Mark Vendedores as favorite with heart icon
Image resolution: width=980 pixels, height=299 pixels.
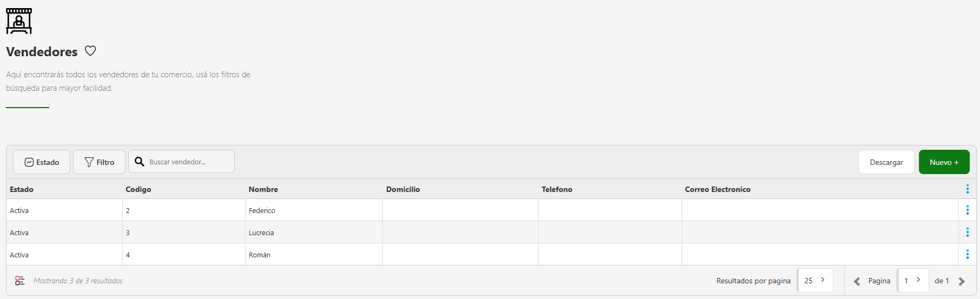(90, 51)
